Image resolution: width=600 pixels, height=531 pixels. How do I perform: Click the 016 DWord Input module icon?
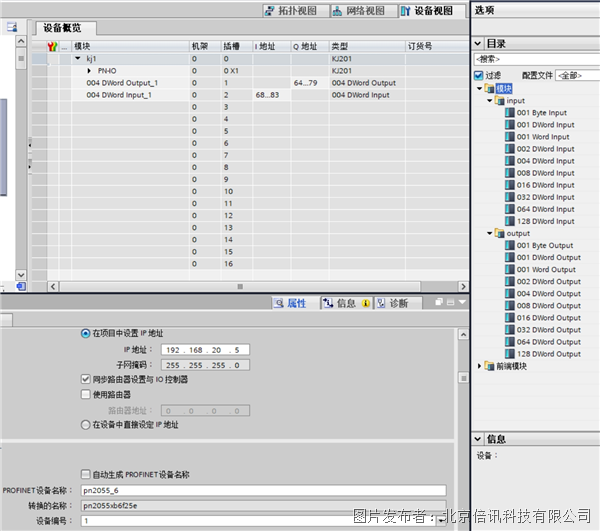coord(510,185)
